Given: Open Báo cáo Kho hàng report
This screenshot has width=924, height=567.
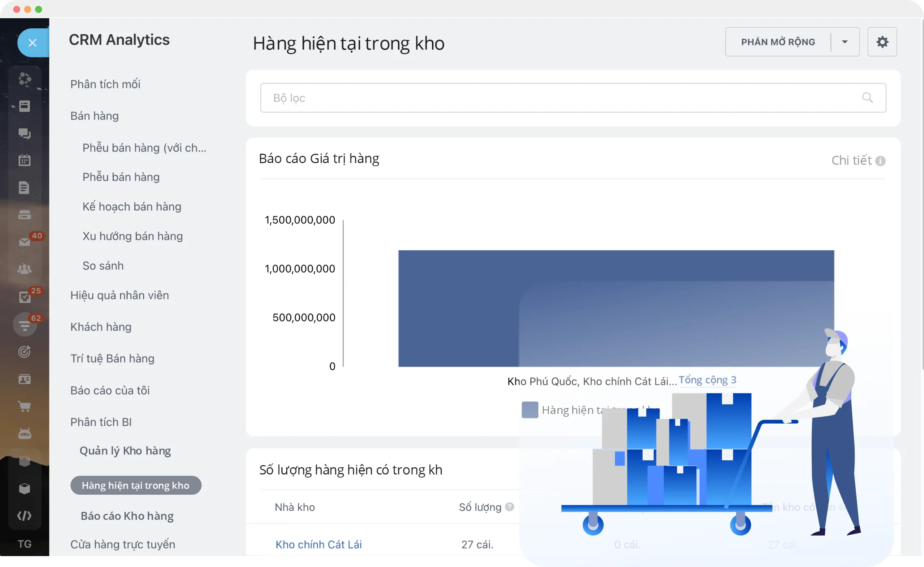Looking at the screenshot, I should coord(127,516).
